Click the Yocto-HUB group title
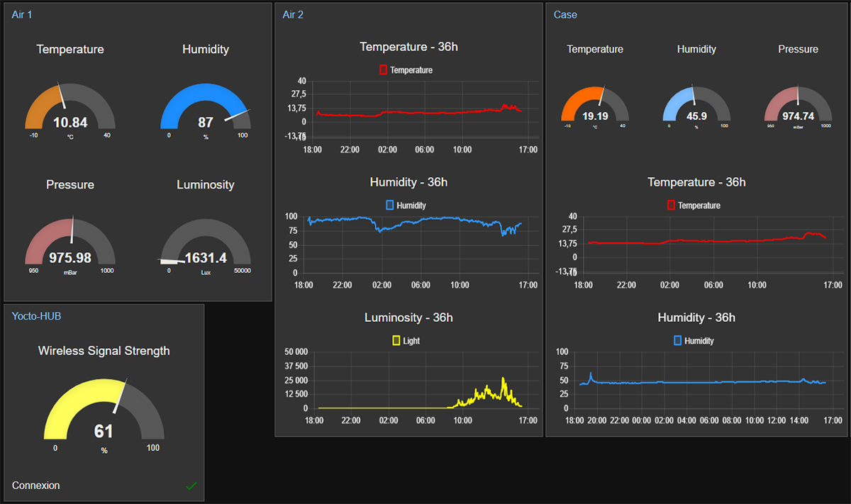 pos(36,316)
